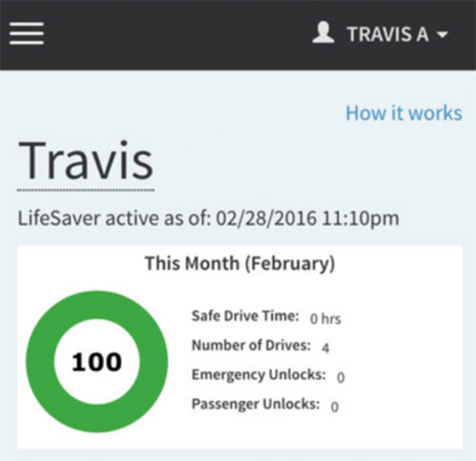Image resolution: width=476 pixels, height=461 pixels.
Task: Open the hamburger navigation menu
Action: tap(27, 33)
